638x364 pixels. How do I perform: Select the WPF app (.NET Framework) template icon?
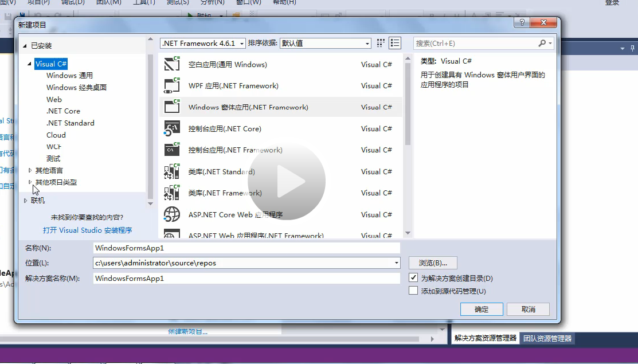tap(172, 86)
